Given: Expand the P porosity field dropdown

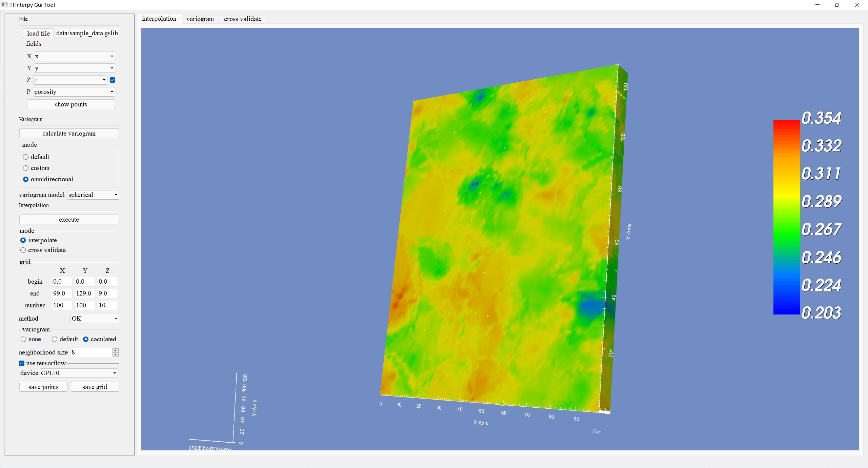Looking at the screenshot, I should coord(74,92).
